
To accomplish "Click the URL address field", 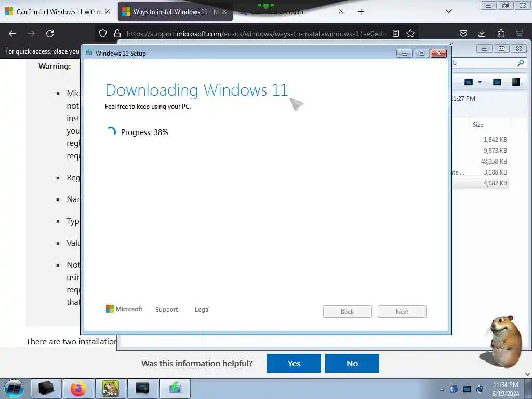I will [x=256, y=34].
